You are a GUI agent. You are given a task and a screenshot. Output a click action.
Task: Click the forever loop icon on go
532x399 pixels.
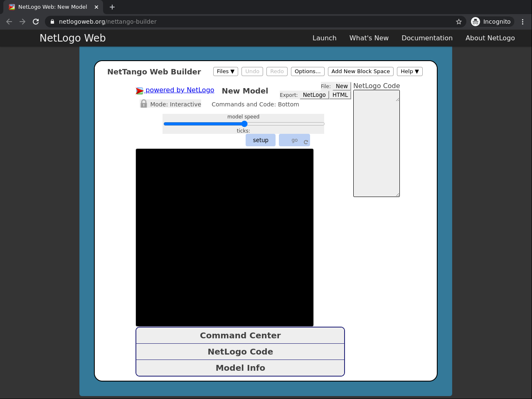306,142
